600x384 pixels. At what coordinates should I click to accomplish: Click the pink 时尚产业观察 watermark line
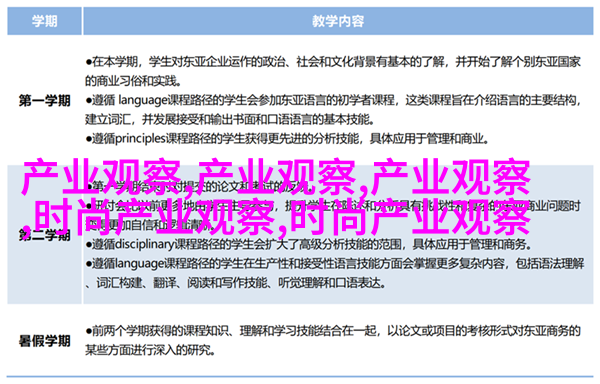[276, 217]
